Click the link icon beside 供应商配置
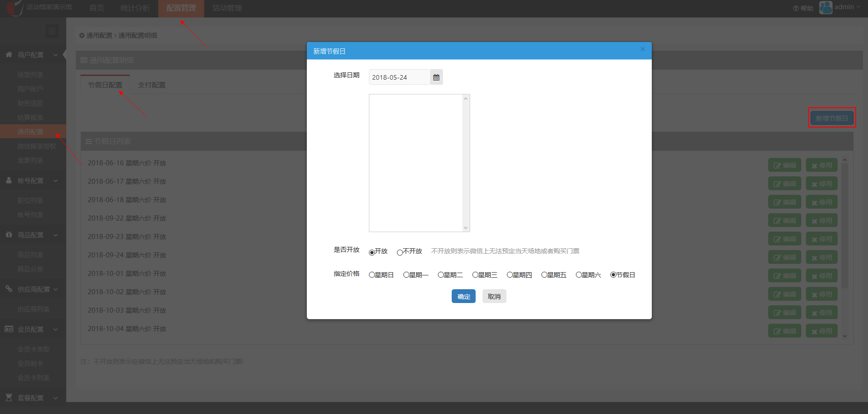 (9, 289)
